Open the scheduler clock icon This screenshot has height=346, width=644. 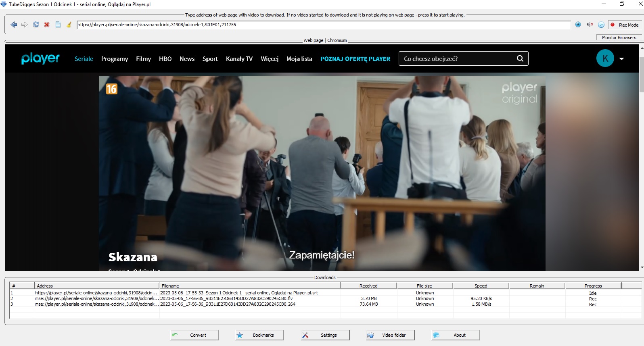(x=601, y=25)
